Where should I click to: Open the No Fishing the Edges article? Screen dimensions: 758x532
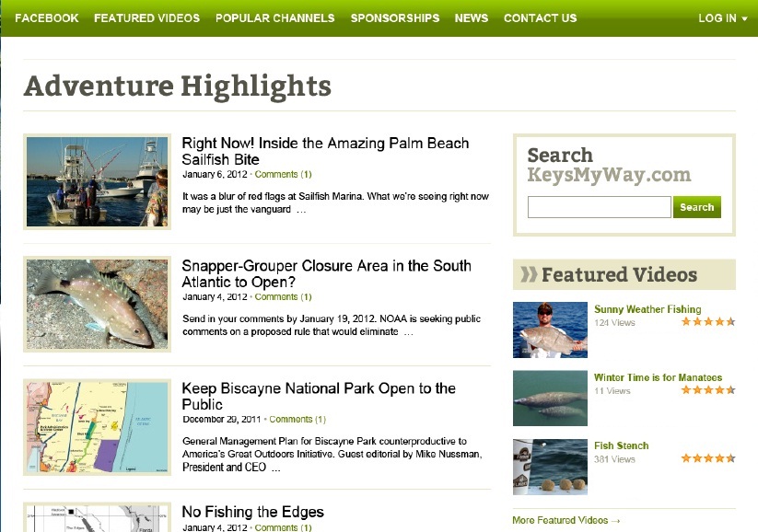coord(253,512)
